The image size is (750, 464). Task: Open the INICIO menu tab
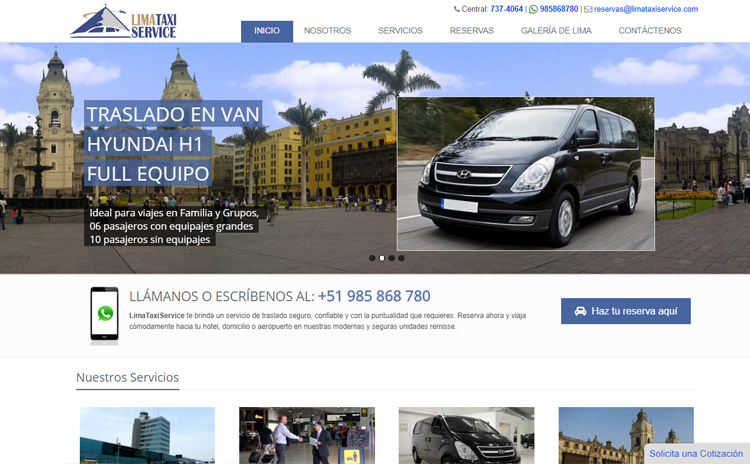pos(267,31)
